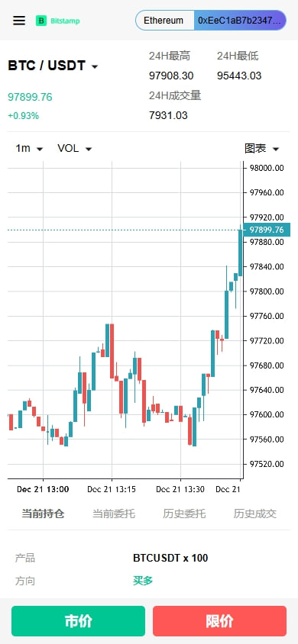Open the hamburger menu icon
Viewport: 298px width, 644px height.
[19, 21]
